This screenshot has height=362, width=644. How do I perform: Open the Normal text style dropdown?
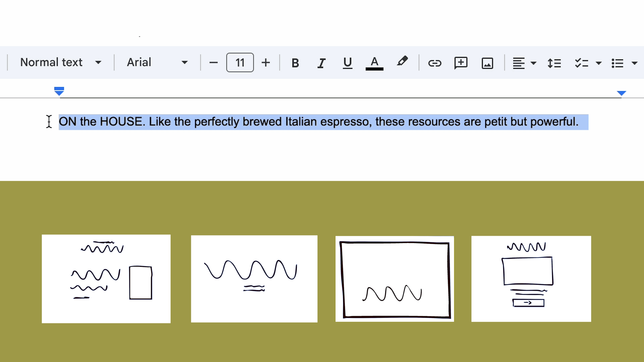[61, 62]
